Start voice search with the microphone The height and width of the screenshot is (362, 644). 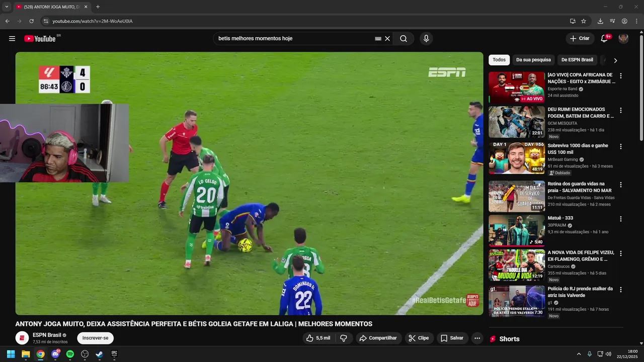pyautogui.click(x=426, y=39)
